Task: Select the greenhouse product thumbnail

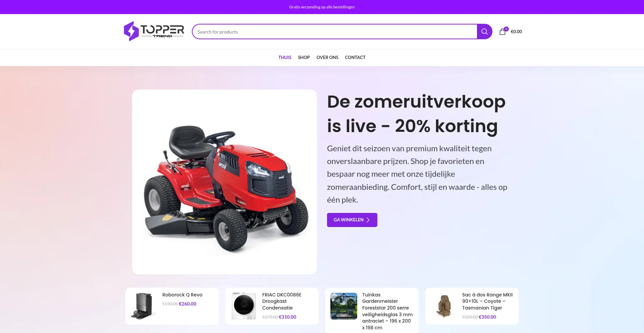Action: click(x=344, y=306)
